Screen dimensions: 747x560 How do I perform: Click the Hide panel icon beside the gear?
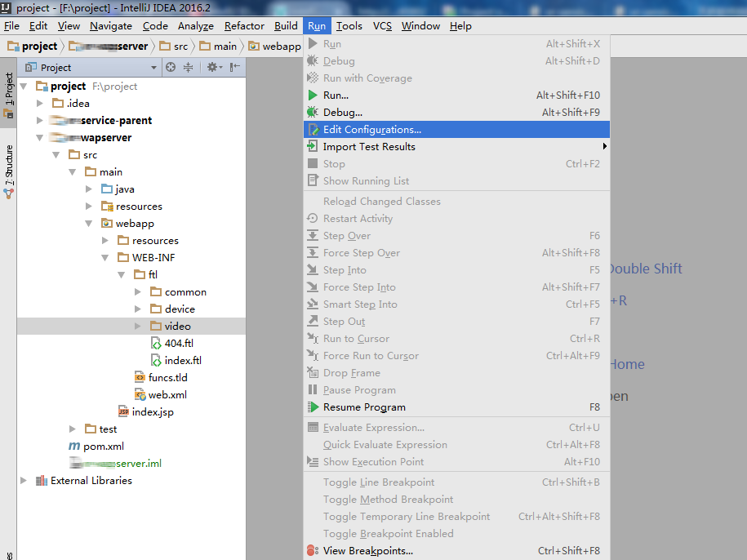[x=235, y=67]
